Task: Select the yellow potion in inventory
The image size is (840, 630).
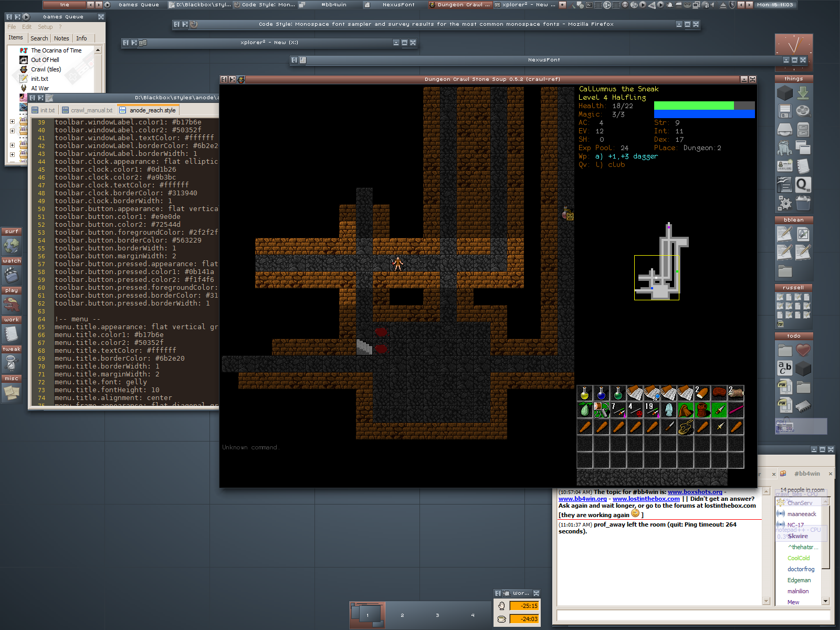Action: point(585,393)
